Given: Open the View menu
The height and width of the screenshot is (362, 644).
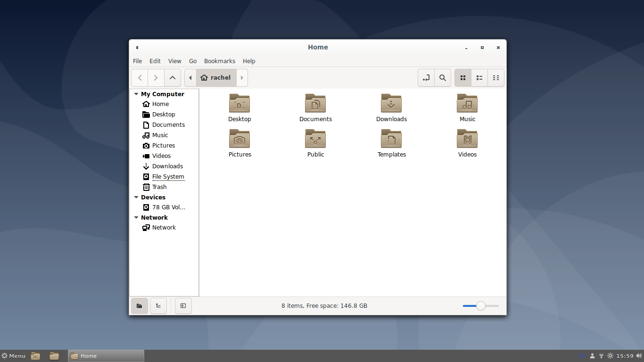Looking at the screenshot, I should pos(175,61).
